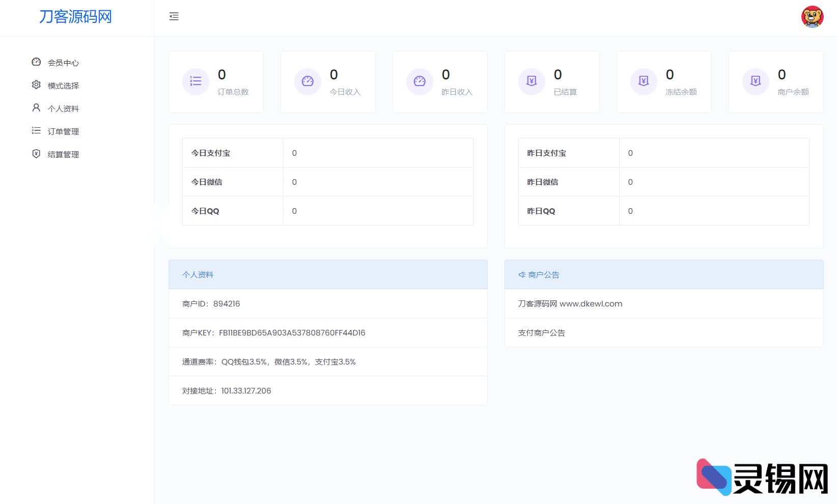Click the 冻结余额 currency icon
The width and height of the screenshot is (837, 504).
644,81
